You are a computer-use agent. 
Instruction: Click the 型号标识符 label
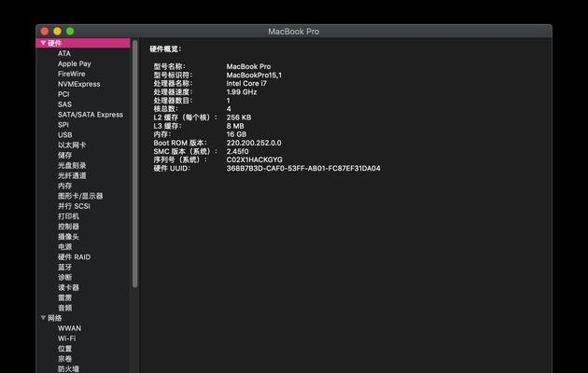[173, 75]
